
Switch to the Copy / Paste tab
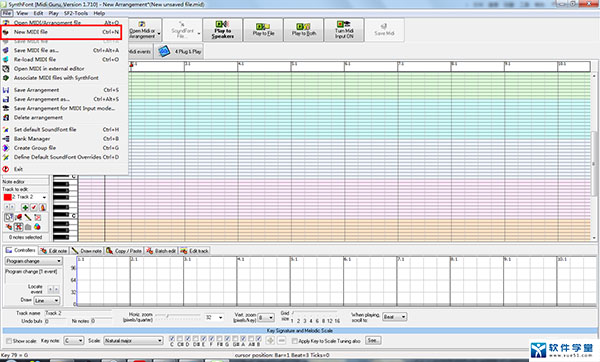point(124,251)
